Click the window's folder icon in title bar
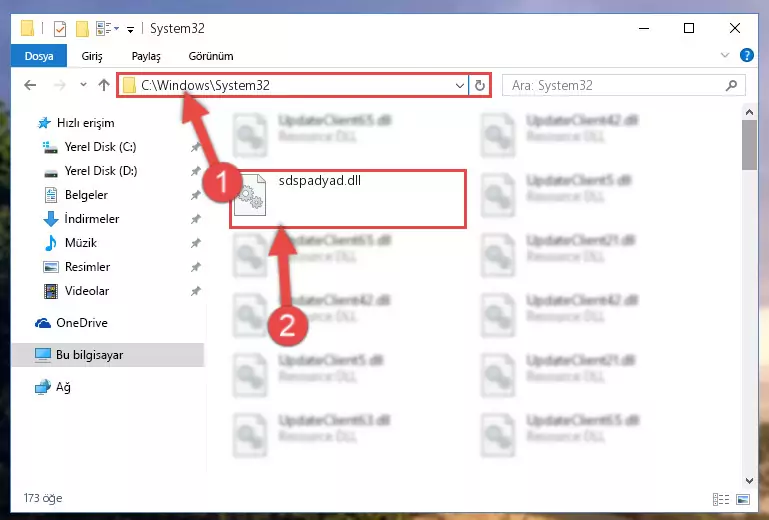Screen dimensions: 769x520 (x=27, y=28)
